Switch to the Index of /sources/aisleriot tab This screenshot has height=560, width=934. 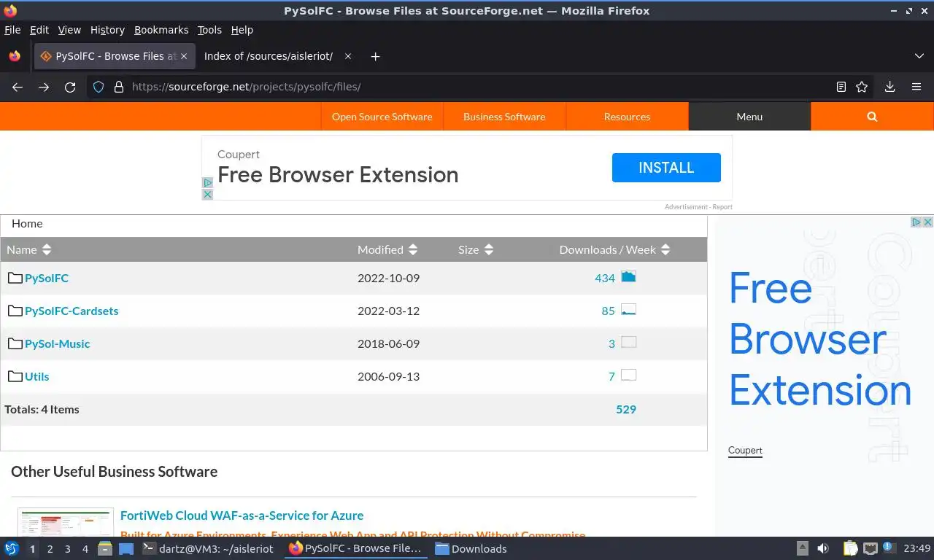click(277, 56)
